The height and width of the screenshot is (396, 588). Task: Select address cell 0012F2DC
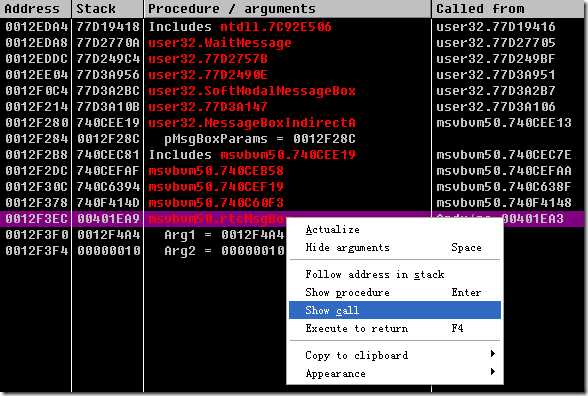click(x=36, y=171)
